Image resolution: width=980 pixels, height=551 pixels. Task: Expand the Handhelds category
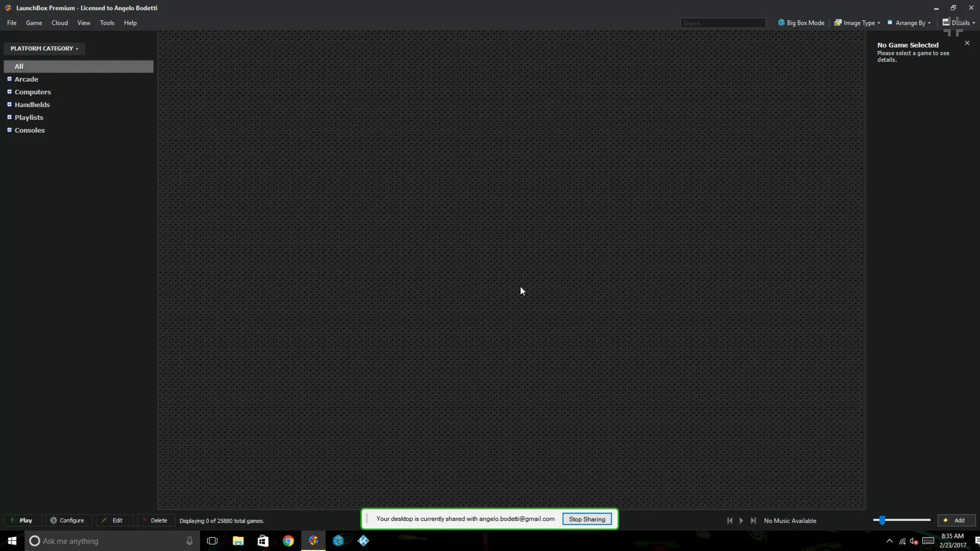pos(9,105)
